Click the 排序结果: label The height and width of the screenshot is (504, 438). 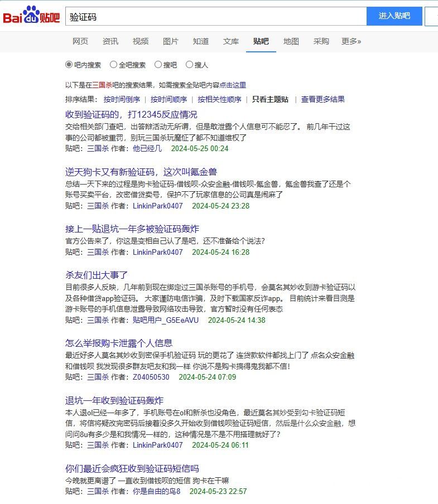81,99
